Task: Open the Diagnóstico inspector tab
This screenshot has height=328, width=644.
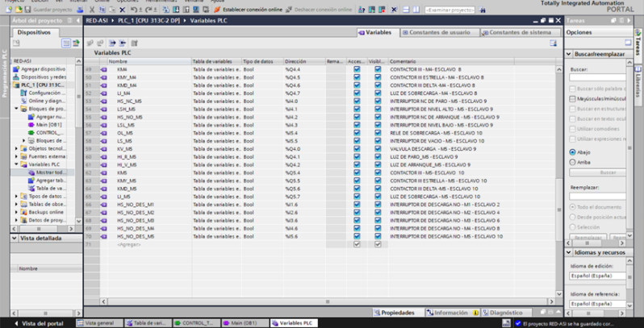Action: tap(507, 313)
